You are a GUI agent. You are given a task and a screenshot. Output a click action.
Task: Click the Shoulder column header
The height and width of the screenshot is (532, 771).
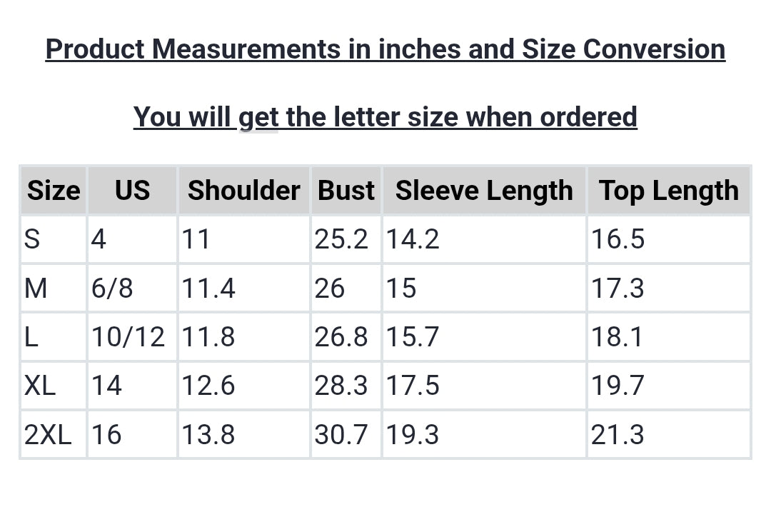click(243, 191)
